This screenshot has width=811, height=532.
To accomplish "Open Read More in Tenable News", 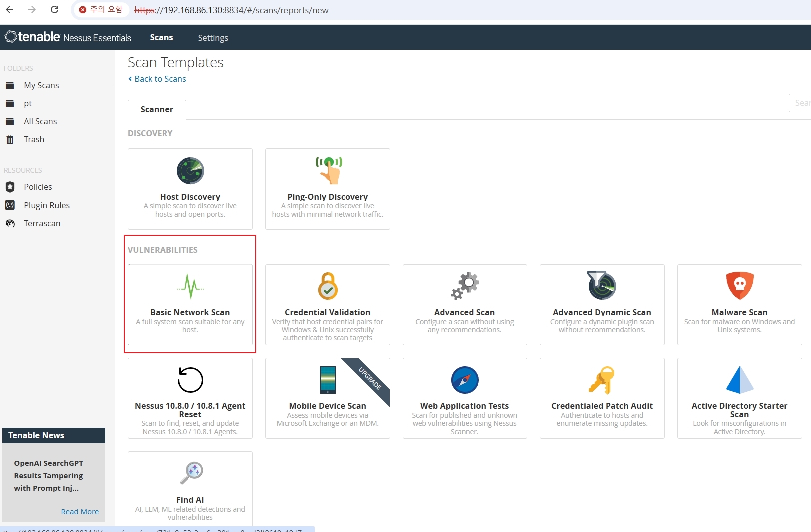I will click(x=80, y=511).
